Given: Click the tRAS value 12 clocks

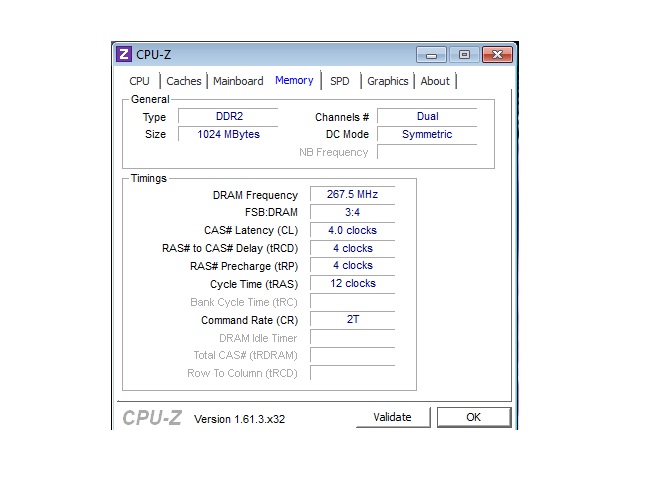Looking at the screenshot, I should 353,283.
